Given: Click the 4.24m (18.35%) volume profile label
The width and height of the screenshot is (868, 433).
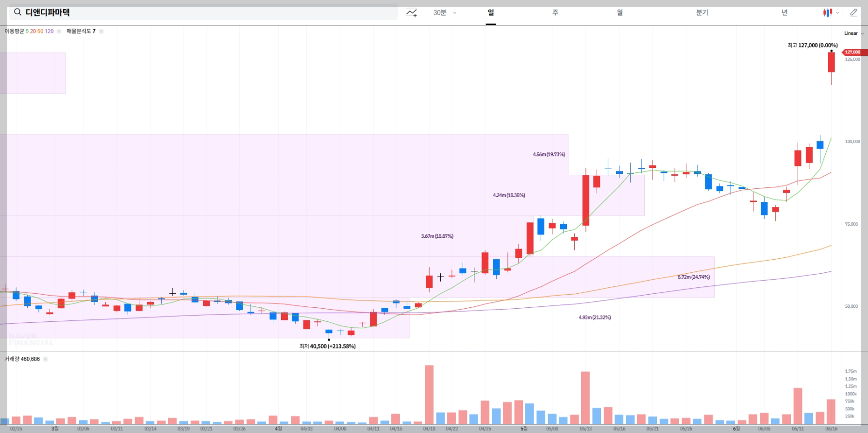Looking at the screenshot, I should click(509, 195).
